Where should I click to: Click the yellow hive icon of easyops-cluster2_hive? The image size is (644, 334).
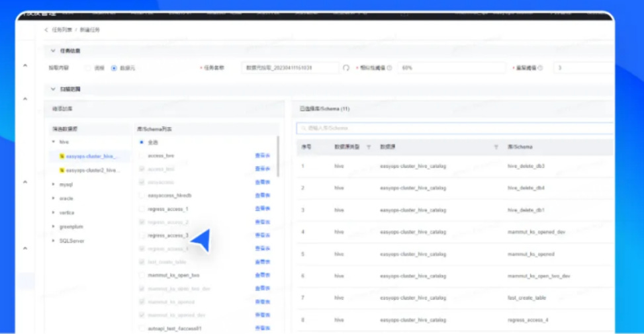[62, 170]
